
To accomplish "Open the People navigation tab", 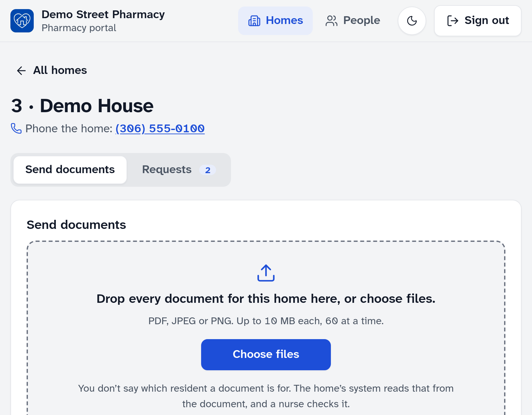I will (x=353, y=21).
